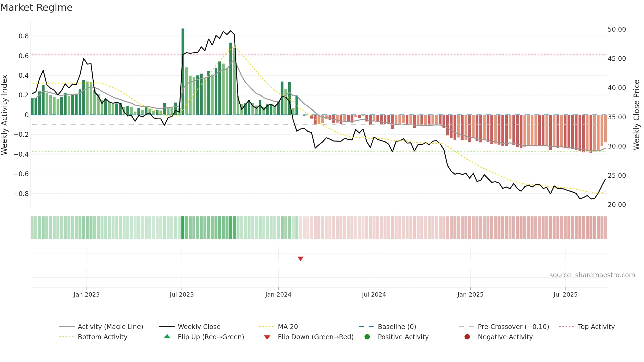Viewport: 644px width, 362px height.
Task: Click the tallest green bar at Jul 2023
Action: 183,72
